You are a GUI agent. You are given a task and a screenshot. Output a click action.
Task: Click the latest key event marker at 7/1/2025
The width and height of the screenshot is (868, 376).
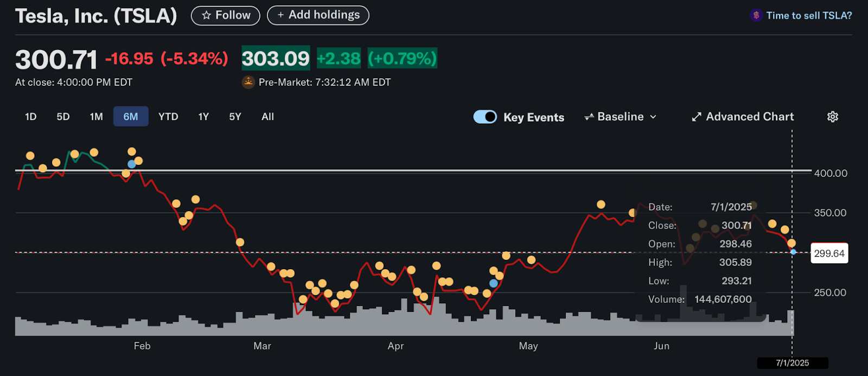click(792, 243)
